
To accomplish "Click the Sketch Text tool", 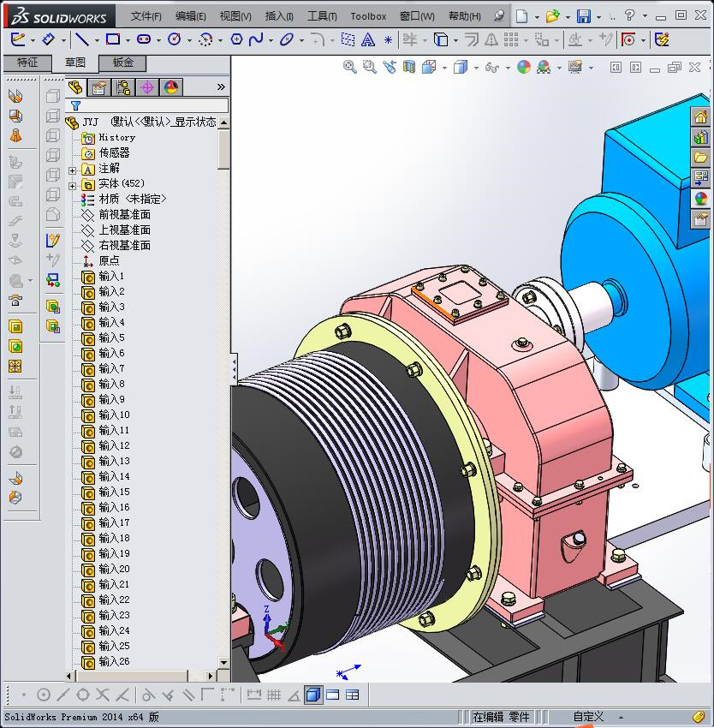I will 368,40.
